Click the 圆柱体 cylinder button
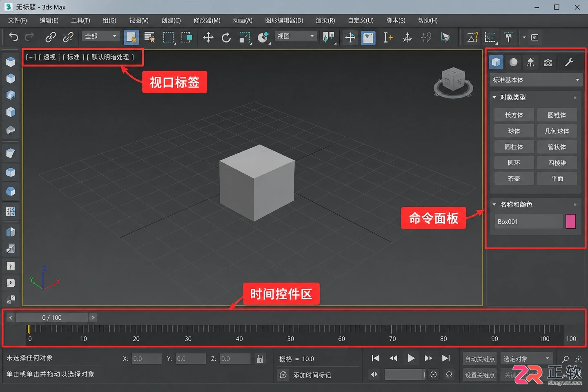Image resolution: width=588 pixels, height=392 pixels. click(x=514, y=147)
